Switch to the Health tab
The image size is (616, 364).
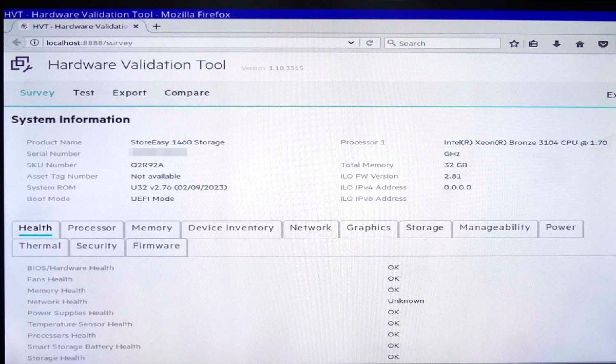[35, 228]
